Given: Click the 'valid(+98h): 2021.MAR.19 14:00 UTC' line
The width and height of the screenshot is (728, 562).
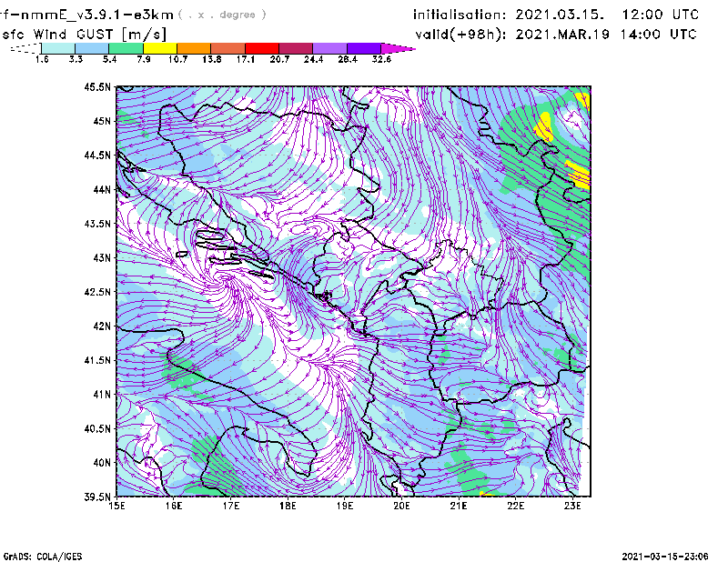Looking at the screenshot, I should 556,35.
